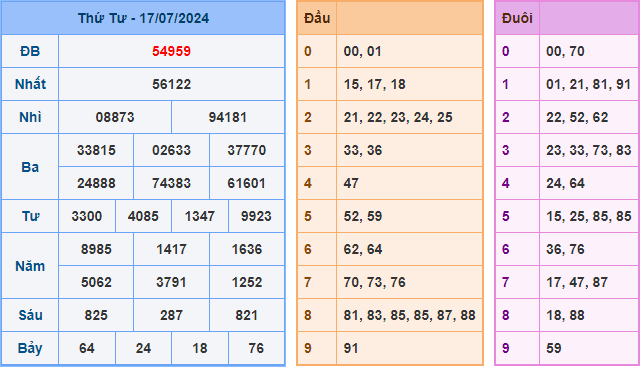Click fifth prize number 1417
The height and width of the screenshot is (367, 641).
tap(171, 249)
